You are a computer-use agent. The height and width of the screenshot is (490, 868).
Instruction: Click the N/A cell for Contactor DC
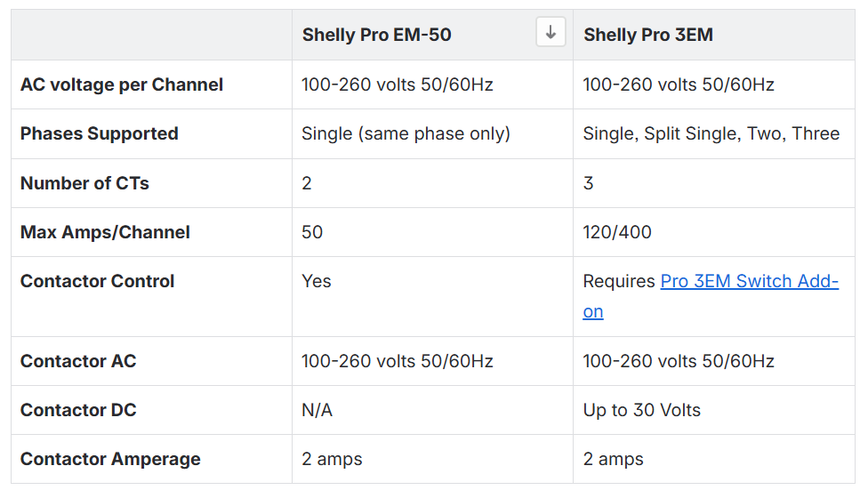coord(317,411)
